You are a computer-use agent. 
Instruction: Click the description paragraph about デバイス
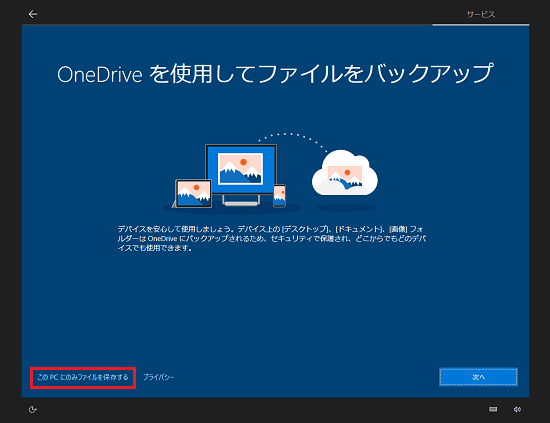pos(272,239)
